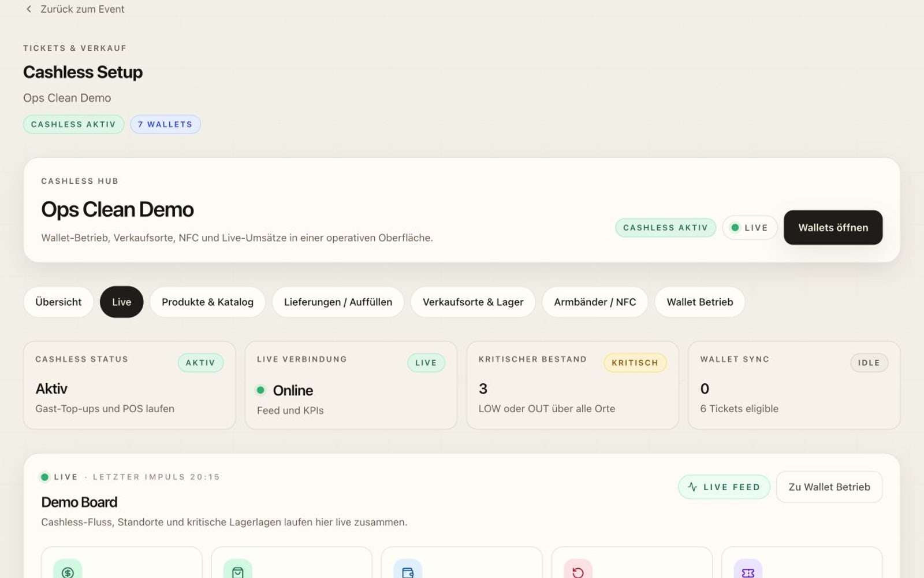Open the Armbänder / NFC tab
This screenshot has width=924, height=578.
tap(595, 302)
